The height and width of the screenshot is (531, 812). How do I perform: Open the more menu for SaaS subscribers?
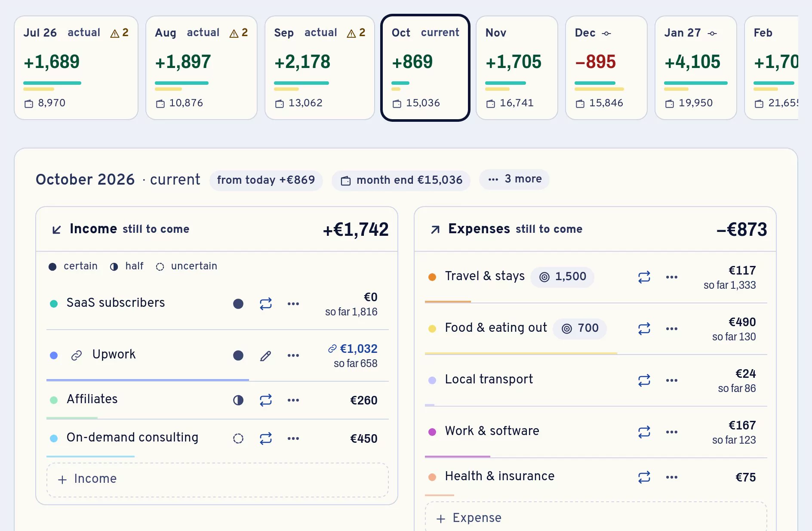tap(293, 304)
